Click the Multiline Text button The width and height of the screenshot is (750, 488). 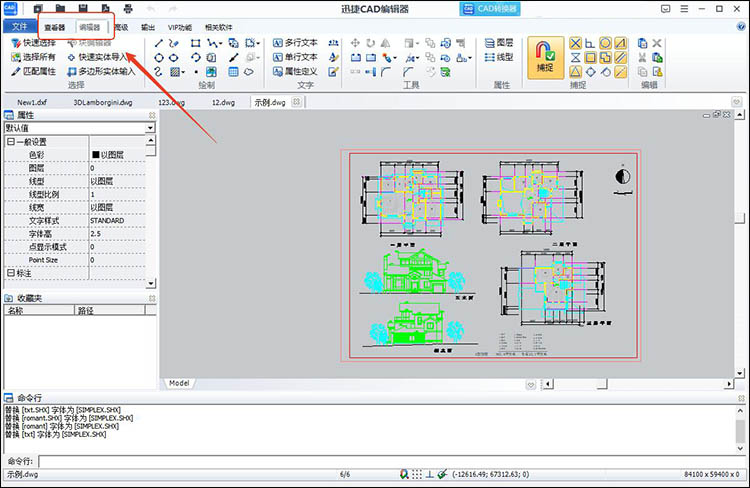pyautogui.click(x=295, y=43)
